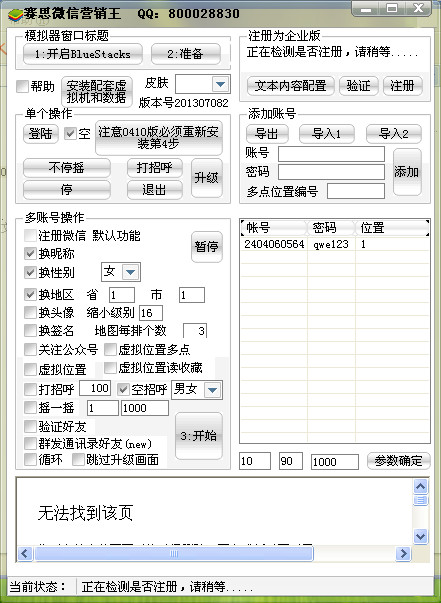The height and width of the screenshot is (603, 441).
Task: Click the 添加 button
Action: point(407,172)
